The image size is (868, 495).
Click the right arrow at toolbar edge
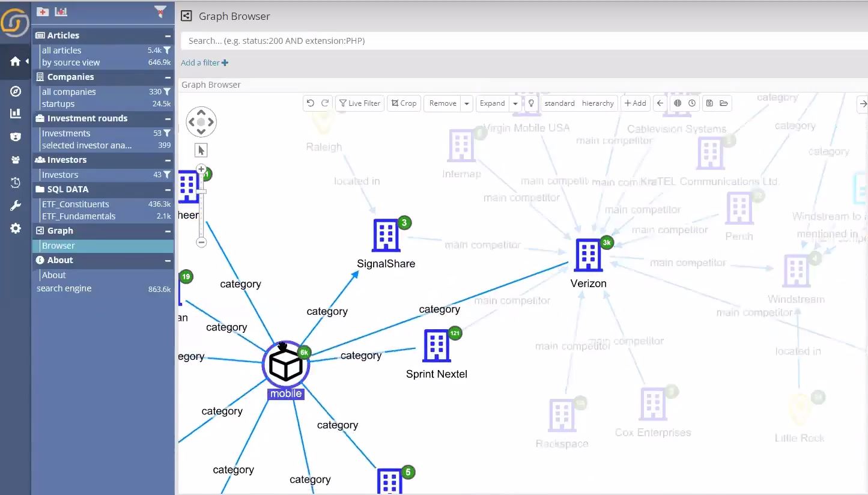pyautogui.click(x=863, y=103)
